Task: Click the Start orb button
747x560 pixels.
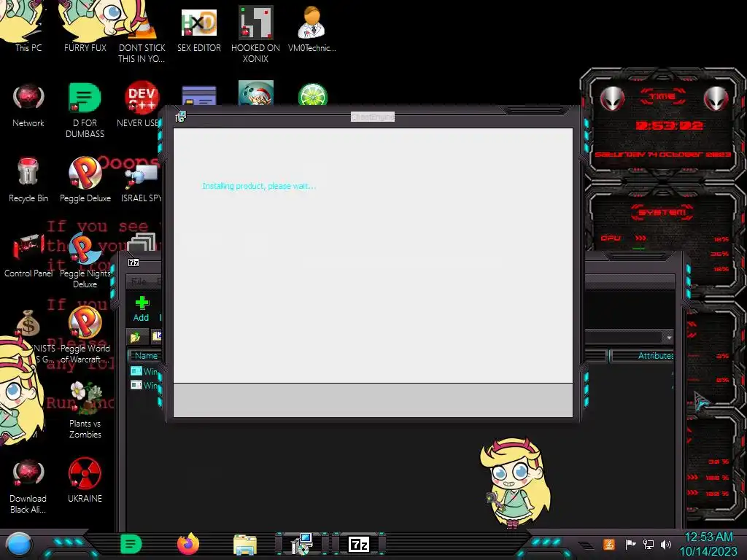Action: click(x=19, y=545)
